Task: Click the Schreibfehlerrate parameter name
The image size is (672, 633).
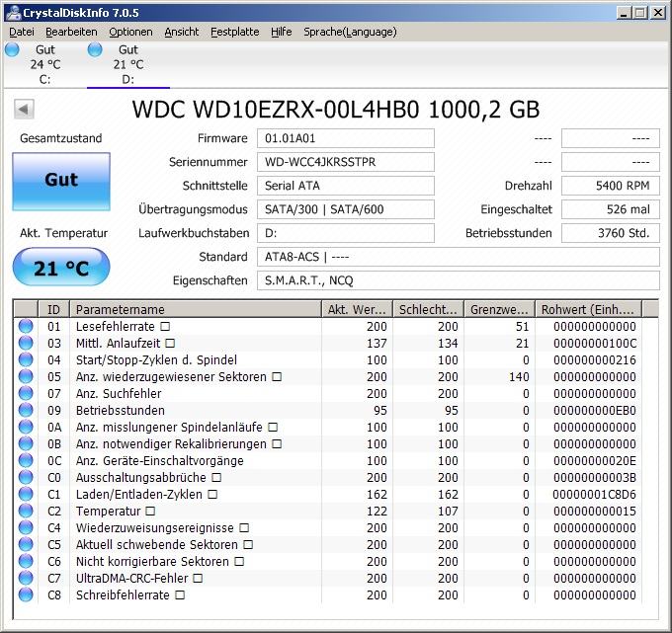Action: [x=123, y=594]
